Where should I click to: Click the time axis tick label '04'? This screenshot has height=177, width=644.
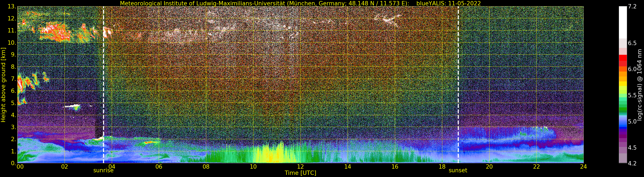(x=112, y=166)
